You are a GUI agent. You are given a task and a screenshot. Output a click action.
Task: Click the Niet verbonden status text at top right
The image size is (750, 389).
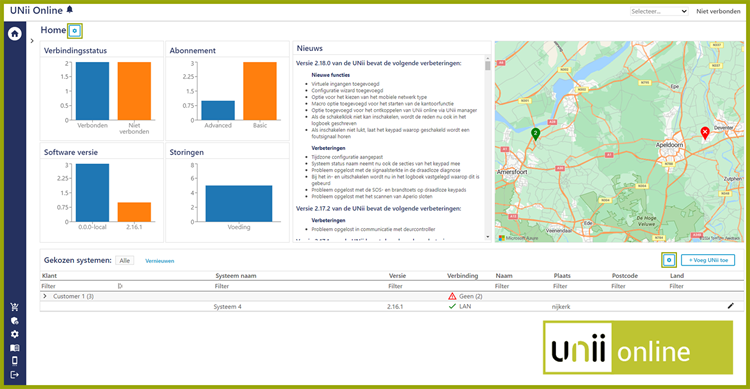718,11
